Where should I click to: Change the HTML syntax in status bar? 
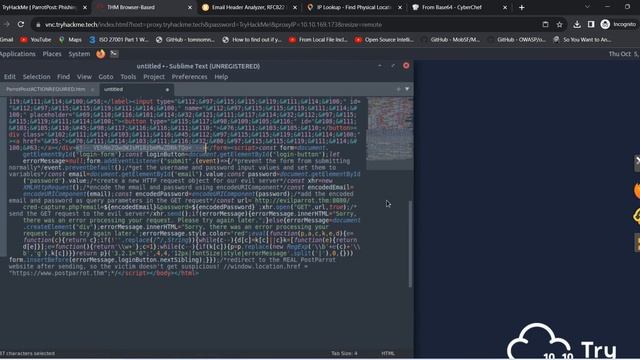(x=388, y=353)
